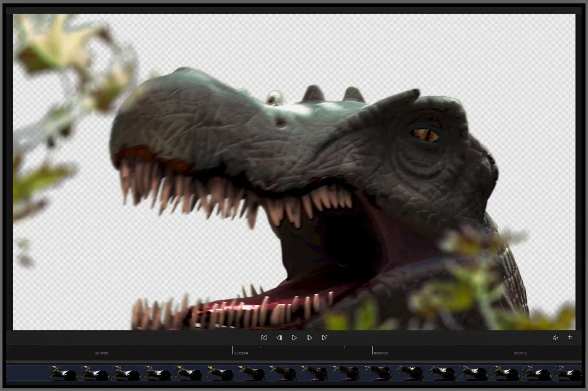Screen dimensions: 588x391
Task: Click the 00:03:00 timeline marker
Action: [x=381, y=353]
